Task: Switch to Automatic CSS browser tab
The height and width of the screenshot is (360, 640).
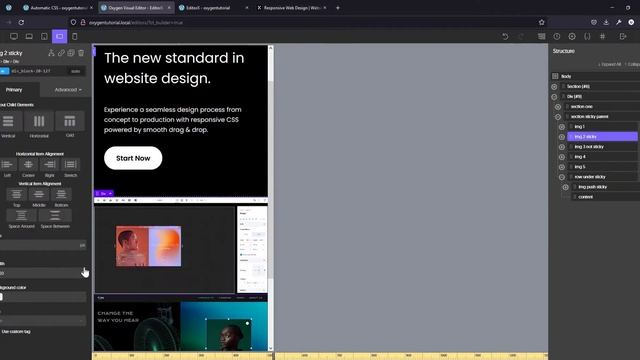Action: pyautogui.click(x=58, y=8)
